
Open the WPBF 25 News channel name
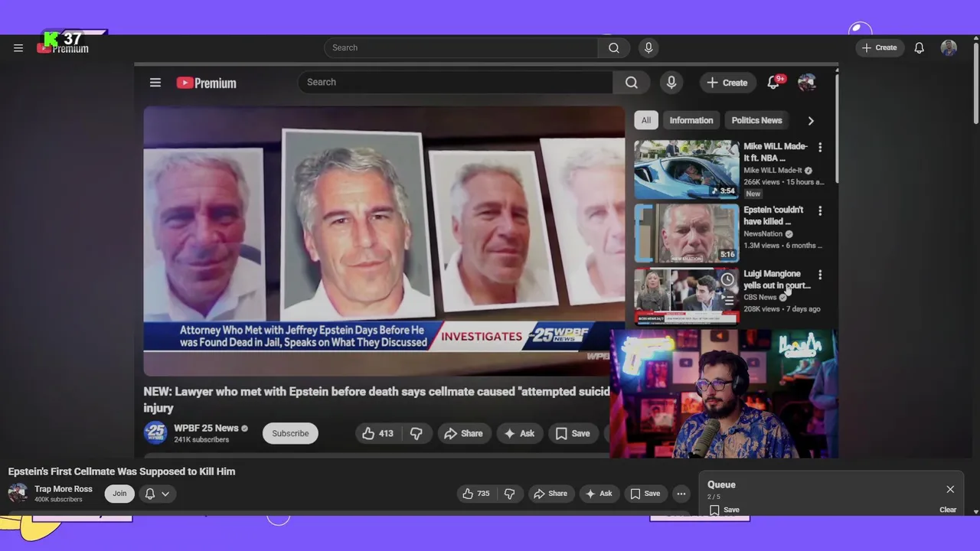pyautogui.click(x=206, y=428)
